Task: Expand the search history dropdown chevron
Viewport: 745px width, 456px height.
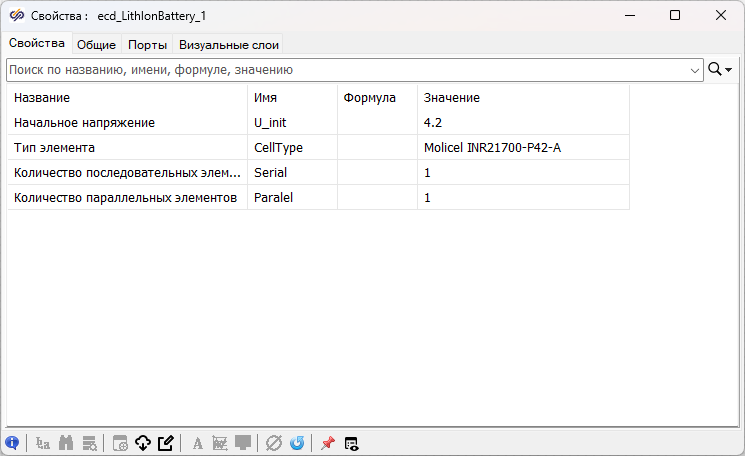Action: (695, 70)
